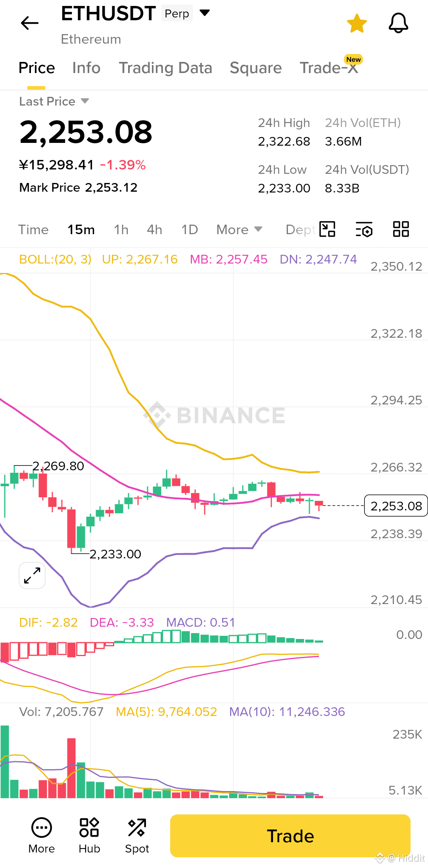Tap the Ethereum subtitle
This screenshot has height=868, width=428.
(91, 39)
